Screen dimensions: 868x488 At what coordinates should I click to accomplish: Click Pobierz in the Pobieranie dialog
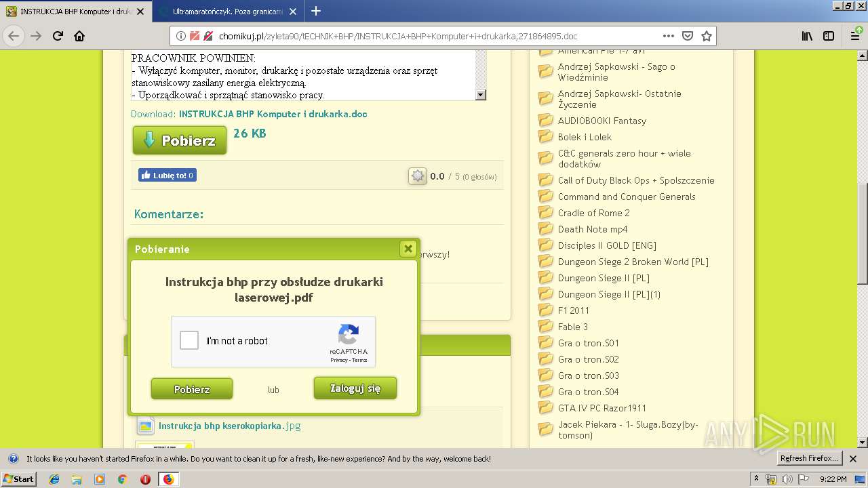click(192, 389)
